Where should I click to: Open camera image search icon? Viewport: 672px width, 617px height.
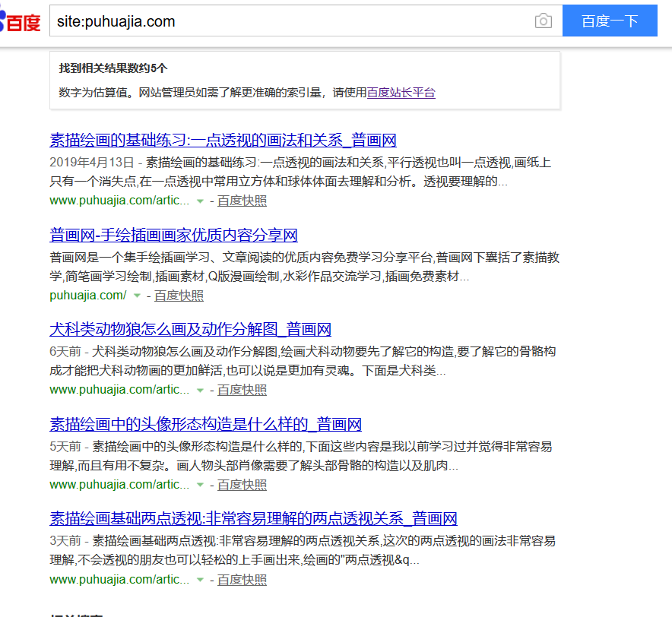(x=543, y=21)
